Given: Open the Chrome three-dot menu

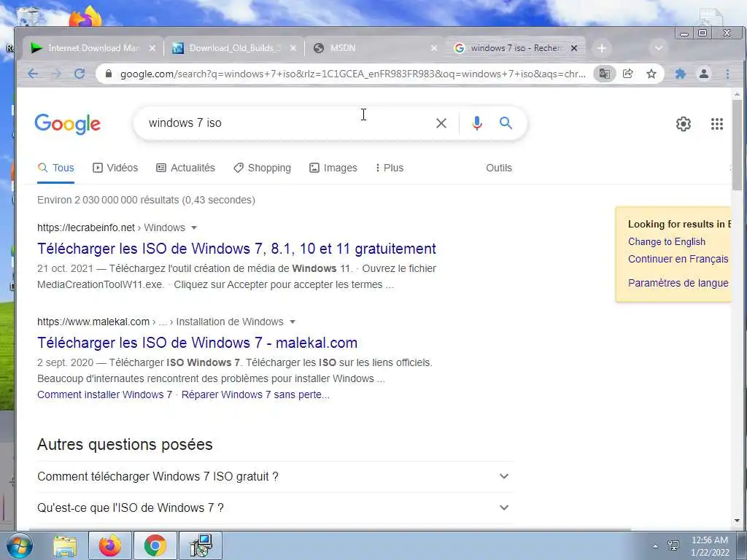Looking at the screenshot, I should point(727,74).
